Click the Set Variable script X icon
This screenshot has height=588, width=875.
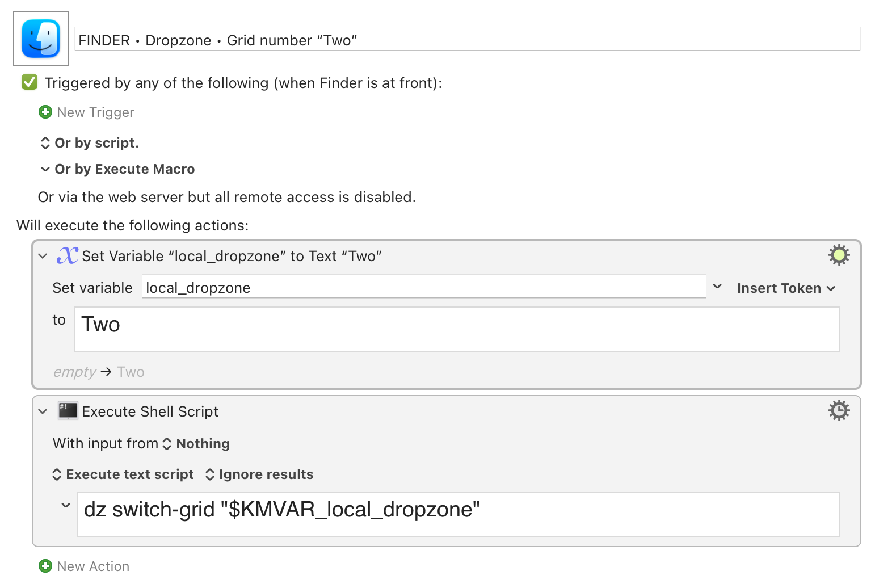68,255
